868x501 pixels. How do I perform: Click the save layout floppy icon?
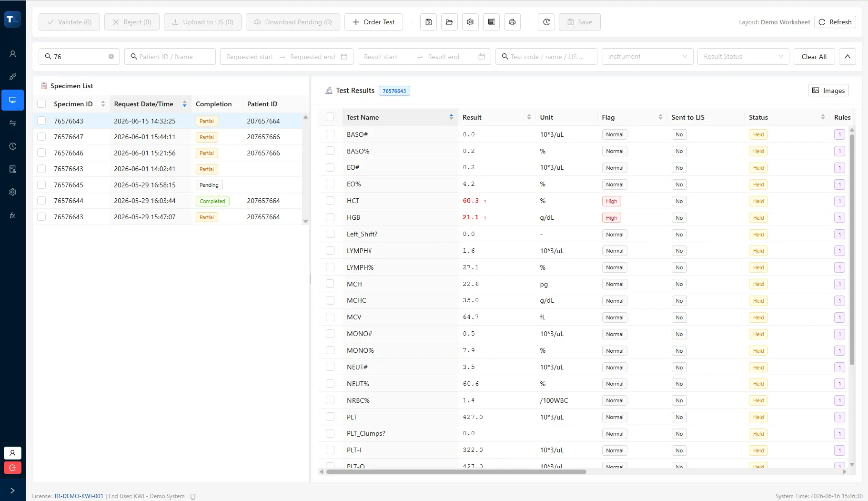pos(428,22)
